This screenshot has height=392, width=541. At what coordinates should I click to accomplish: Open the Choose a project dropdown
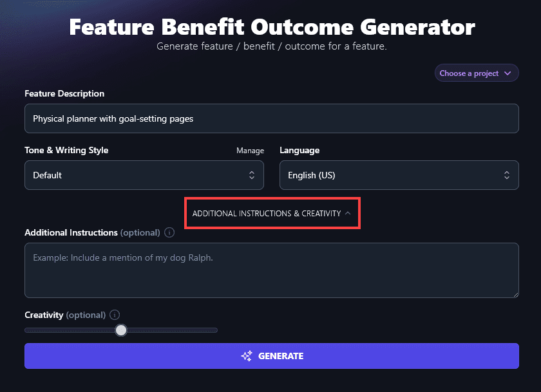coord(477,73)
